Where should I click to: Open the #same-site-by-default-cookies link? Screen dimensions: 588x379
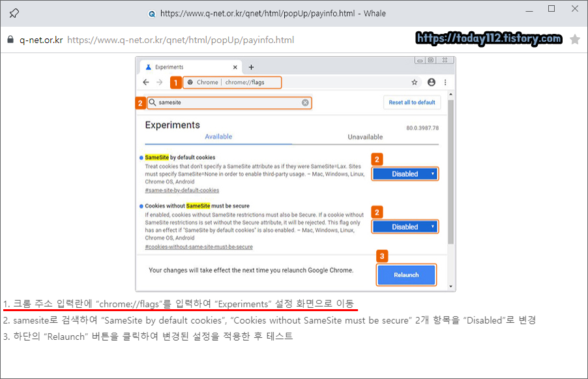[x=182, y=190]
